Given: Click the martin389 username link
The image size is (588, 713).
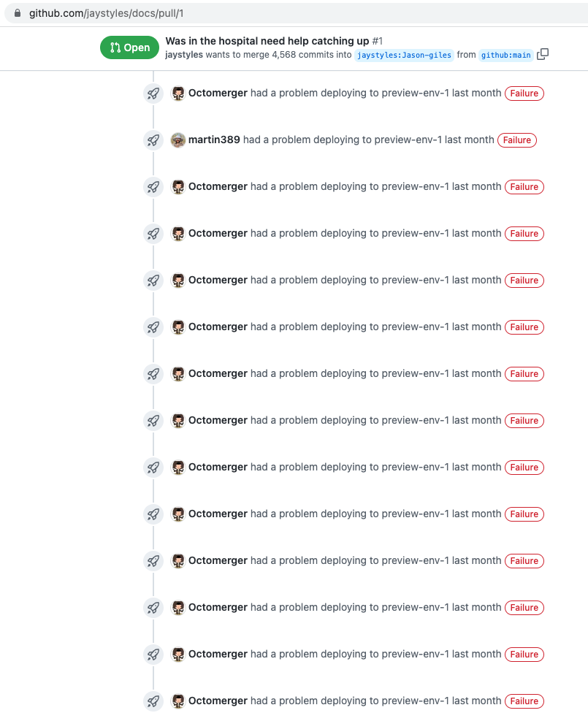Looking at the screenshot, I should click(214, 140).
